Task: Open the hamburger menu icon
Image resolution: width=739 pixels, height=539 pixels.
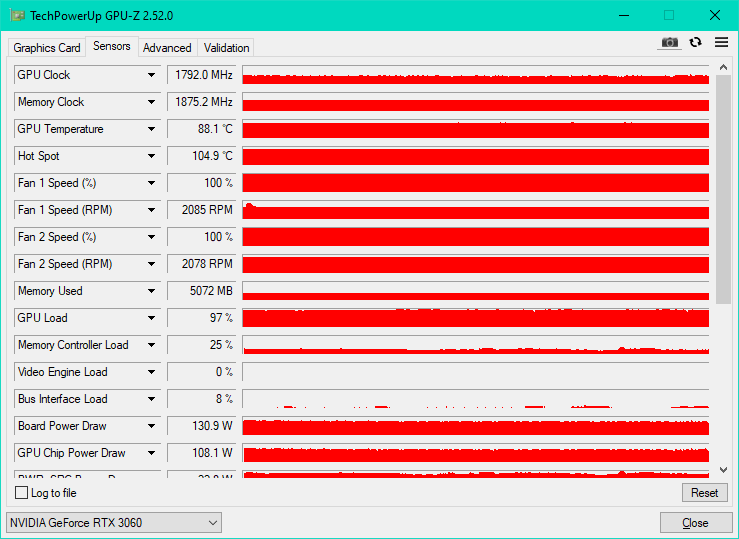Action: [721, 42]
